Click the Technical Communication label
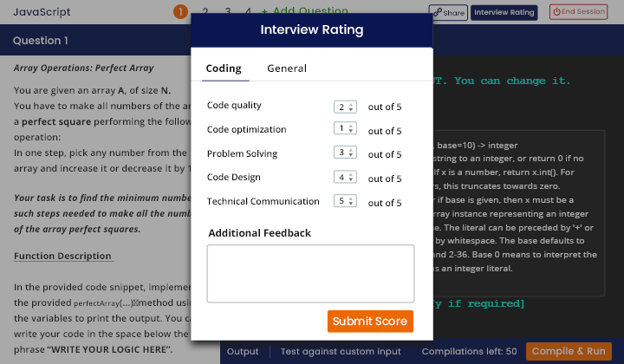 click(x=263, y=201)
